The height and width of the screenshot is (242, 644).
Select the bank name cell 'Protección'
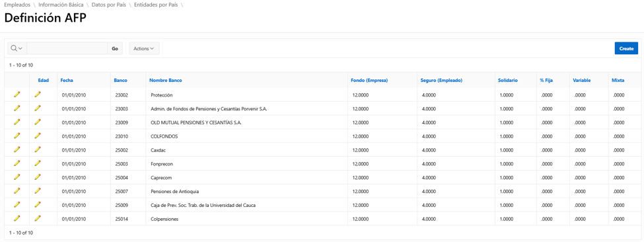161,95
